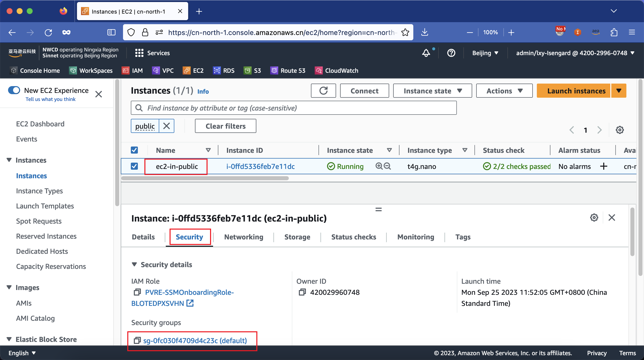Open the Actions dropdown
This screenshot has width=644, height=360.
pos(504,91)
